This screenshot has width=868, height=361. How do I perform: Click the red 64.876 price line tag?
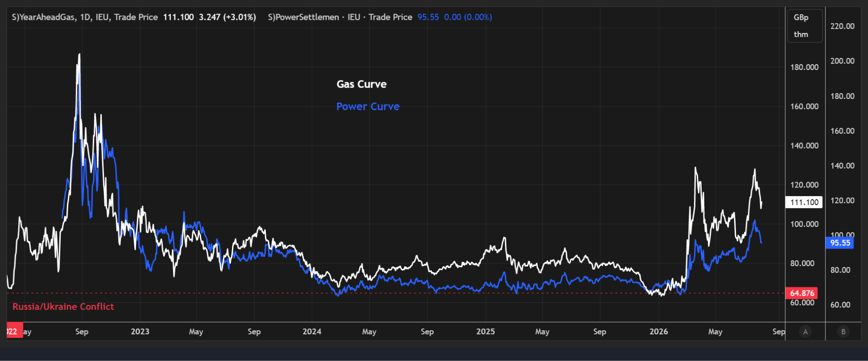802,293
